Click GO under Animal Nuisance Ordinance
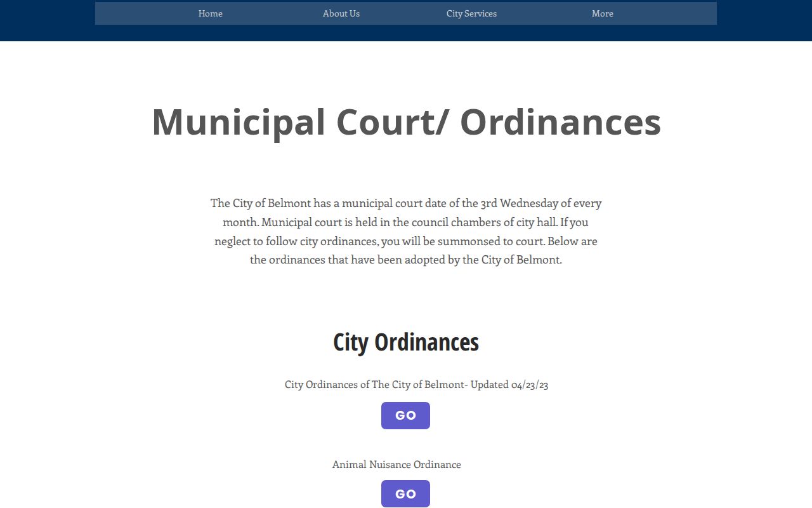The width and height of the screenshot is (812, 508). pyautogui.click(x=405, y=494)
